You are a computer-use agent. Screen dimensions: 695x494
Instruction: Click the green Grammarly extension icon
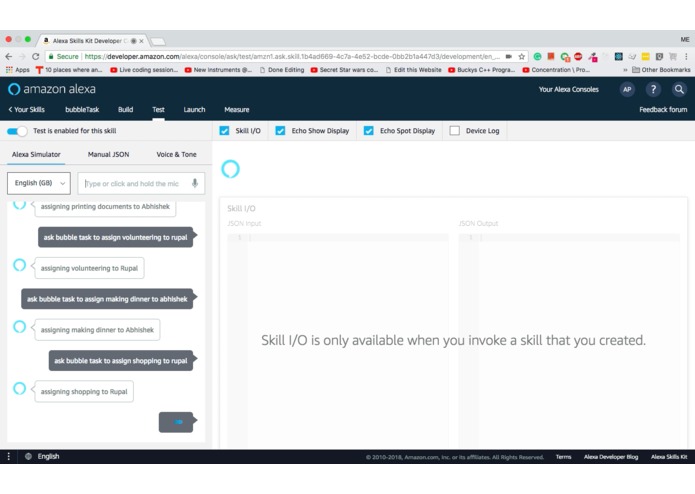coord(537,56)
